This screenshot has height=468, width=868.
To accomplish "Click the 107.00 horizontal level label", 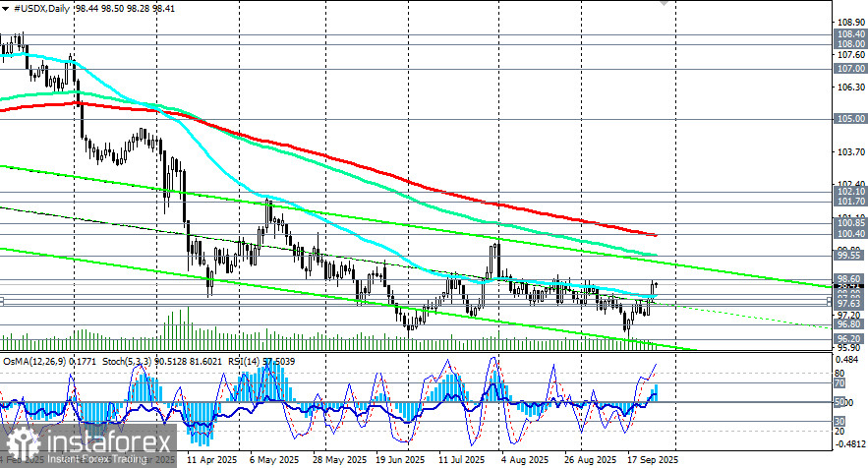I will click(849, 70).
